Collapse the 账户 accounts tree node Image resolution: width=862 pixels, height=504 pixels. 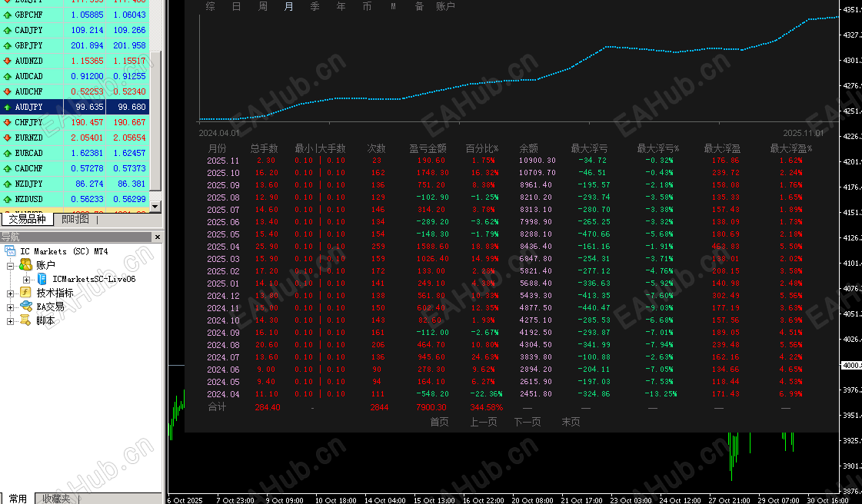10,266
